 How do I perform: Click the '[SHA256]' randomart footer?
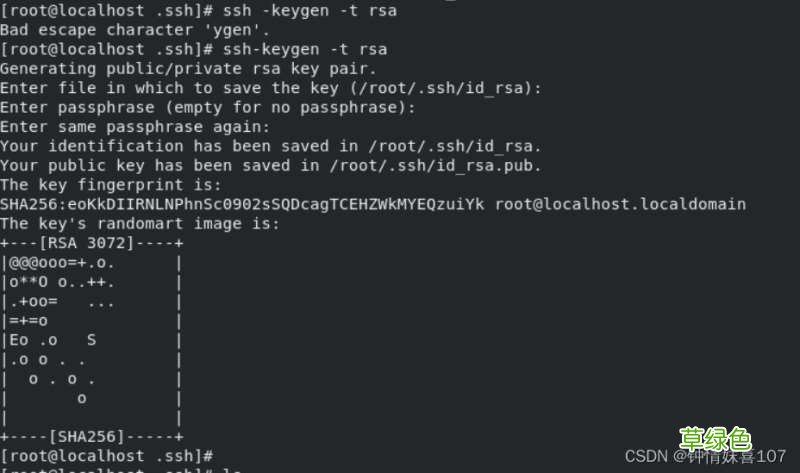87,436
